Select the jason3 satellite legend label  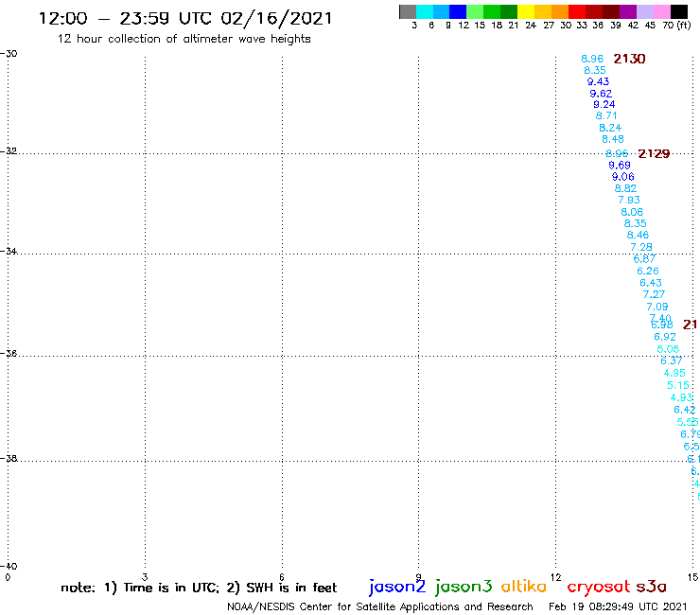point(464,587)
